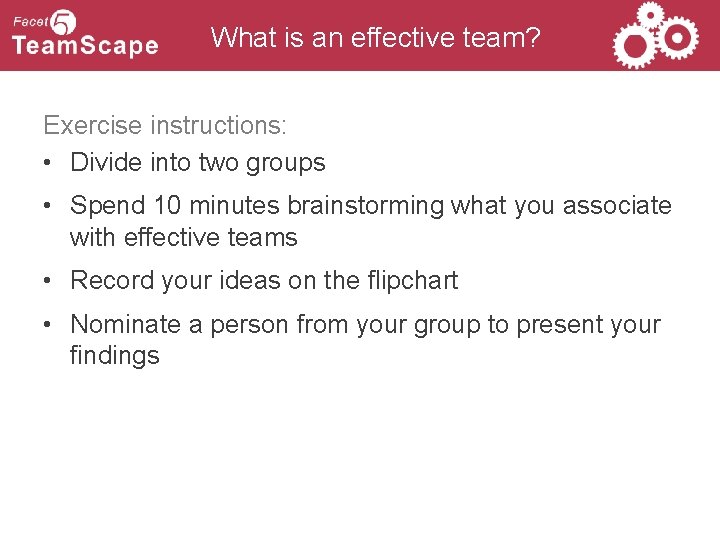Click the small gear at the top
Image resolution: width=720 pixels, height=540 pixels.
point(651,13)
